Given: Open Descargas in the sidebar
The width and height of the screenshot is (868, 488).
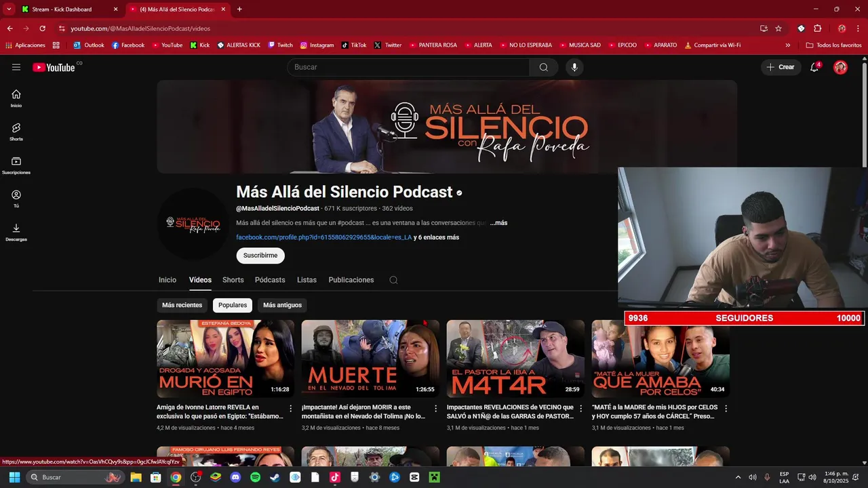Looking at the screenshot, I should tap(16, 232).
